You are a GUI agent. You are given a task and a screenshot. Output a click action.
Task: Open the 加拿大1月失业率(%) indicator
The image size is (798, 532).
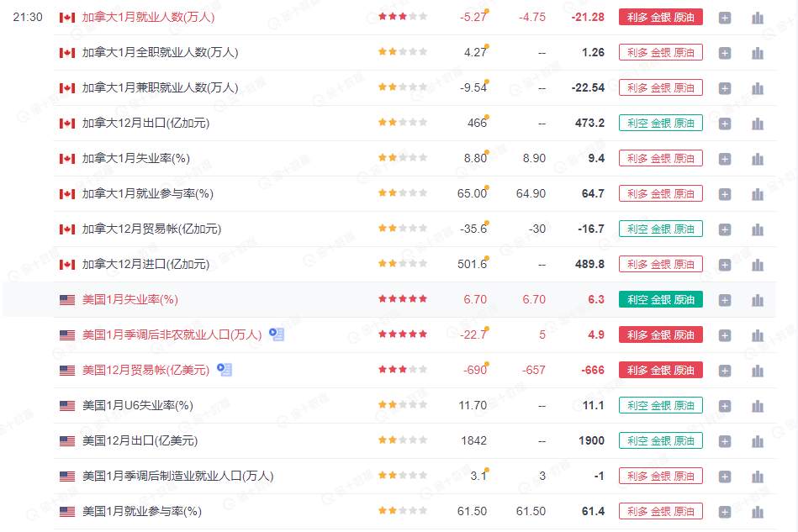pos(136,158)
